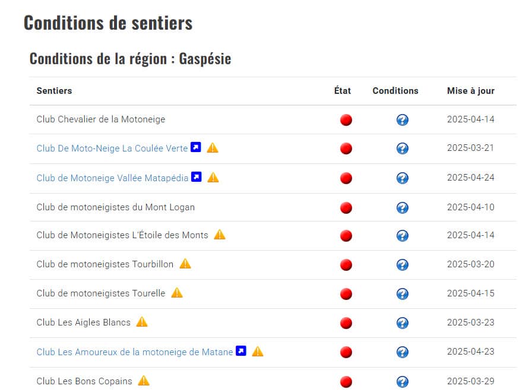Select the Conditions de sentiers heading

[107, 23]
